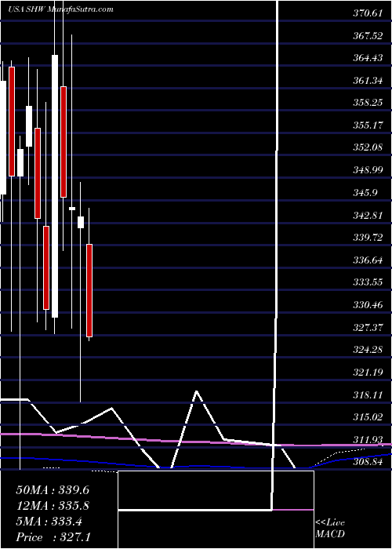The width and height of the screenshot is (392, 549).
Task: Click the 361.34 price axis label
Action: click(368, 81)
